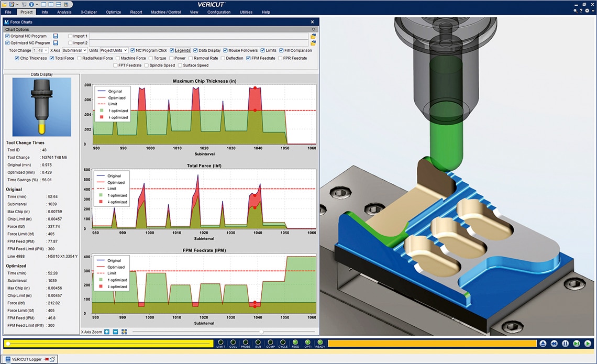Click the X Axis Zoom slider handle
Image resolution: width=597 pixels, height=364 pixels.
click(261, 332)
